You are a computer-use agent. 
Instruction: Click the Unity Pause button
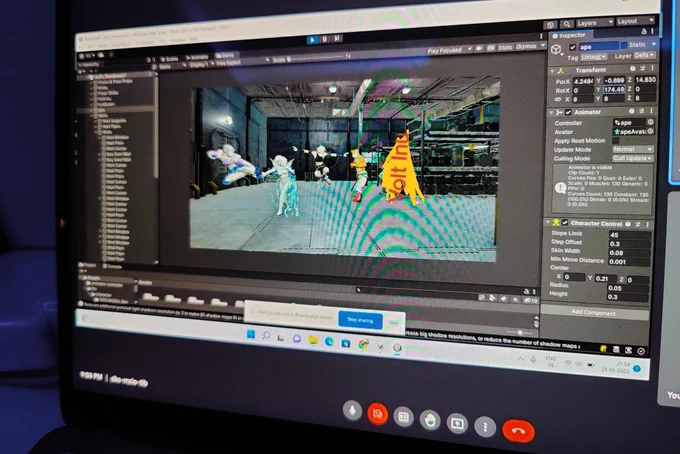(x=324, y=39)
